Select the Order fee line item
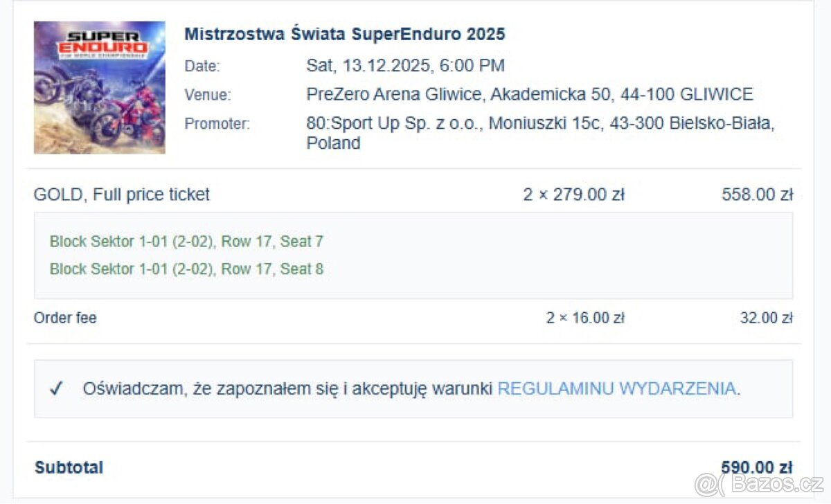Image resolution: width=831 pixels, height=504 pixels. tap(65, 318)
